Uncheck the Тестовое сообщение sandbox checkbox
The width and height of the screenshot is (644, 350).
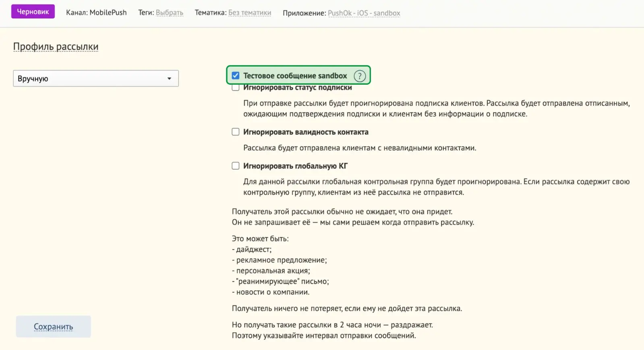point(236,75)
